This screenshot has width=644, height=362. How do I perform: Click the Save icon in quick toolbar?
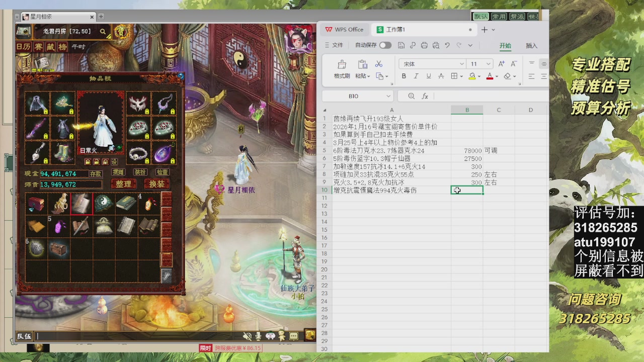[x=401, y=45]
